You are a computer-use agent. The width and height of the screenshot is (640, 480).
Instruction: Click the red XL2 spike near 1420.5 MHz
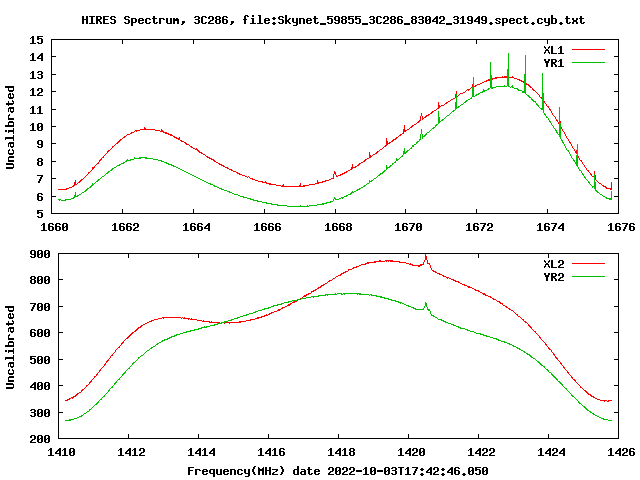click(x=426, y=260)
